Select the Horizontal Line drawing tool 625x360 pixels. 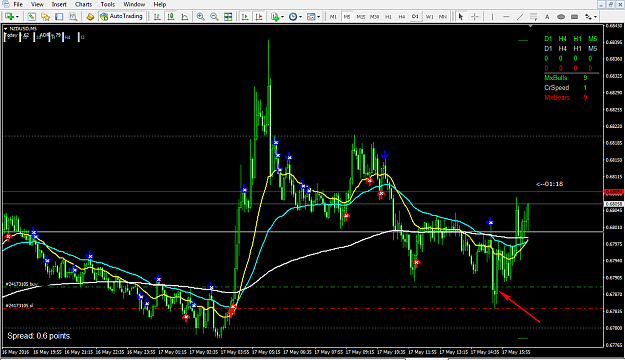click(506, 17)
